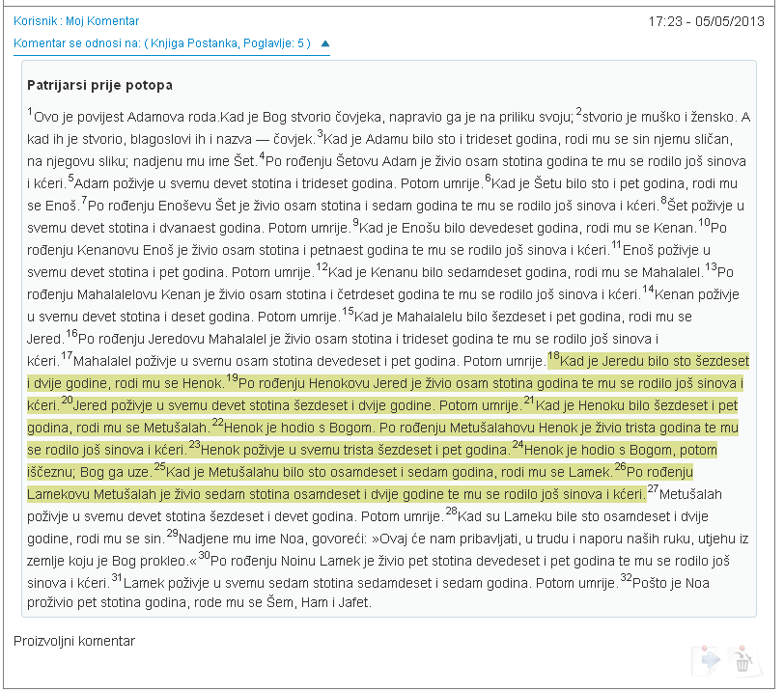Click the trash can delete icon
This screenshot has height=692, width=784.
(742, 658)
